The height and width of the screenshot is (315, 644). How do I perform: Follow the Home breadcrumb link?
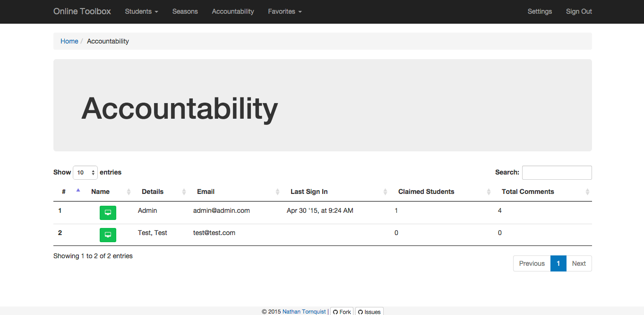[69, 41]
